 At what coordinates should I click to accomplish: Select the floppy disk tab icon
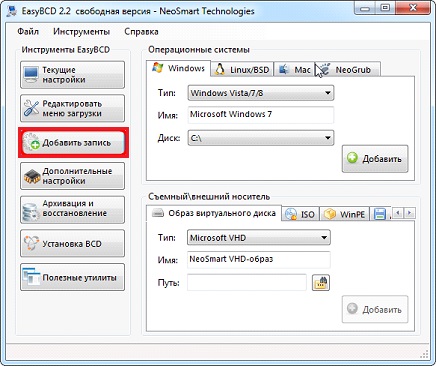tap(380, 214)
